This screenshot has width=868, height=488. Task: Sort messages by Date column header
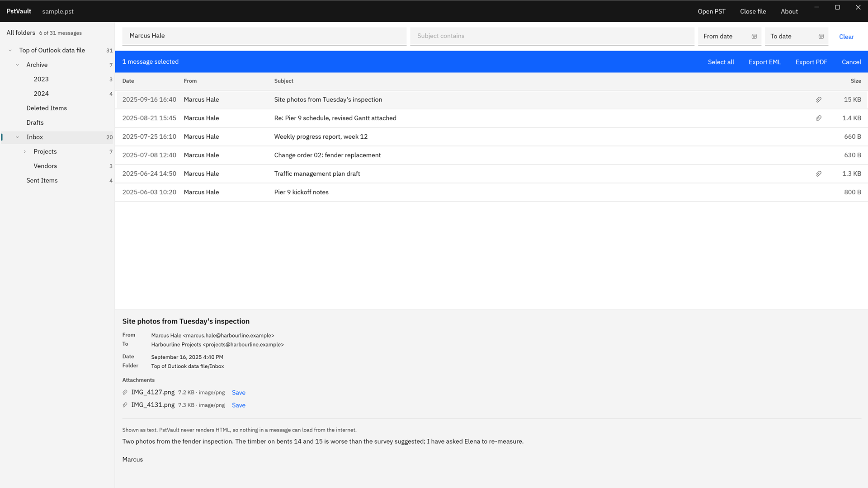point(128,81)
